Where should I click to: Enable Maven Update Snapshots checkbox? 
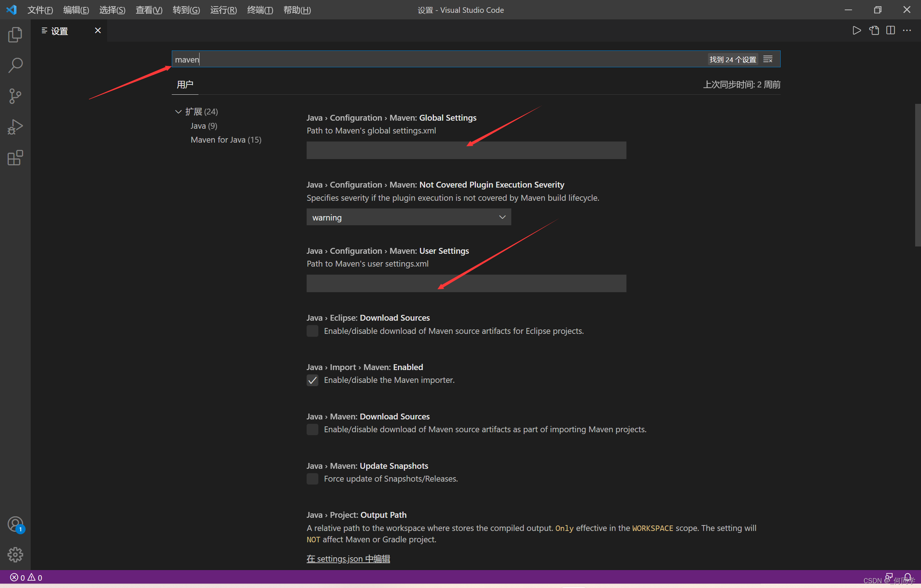312,479
